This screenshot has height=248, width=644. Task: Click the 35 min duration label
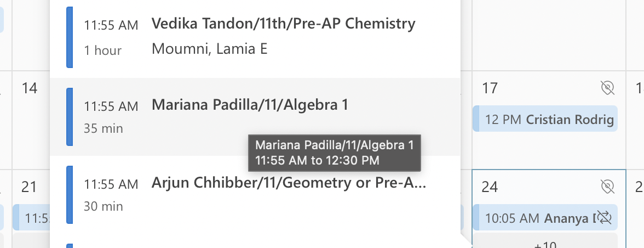(103, 129)
